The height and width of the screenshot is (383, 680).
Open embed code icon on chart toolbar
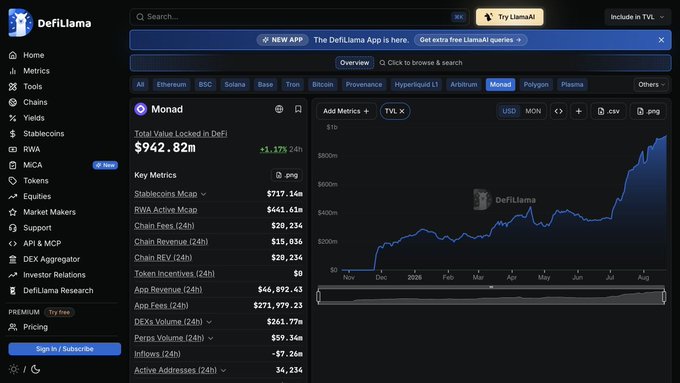tap(559, 111)
